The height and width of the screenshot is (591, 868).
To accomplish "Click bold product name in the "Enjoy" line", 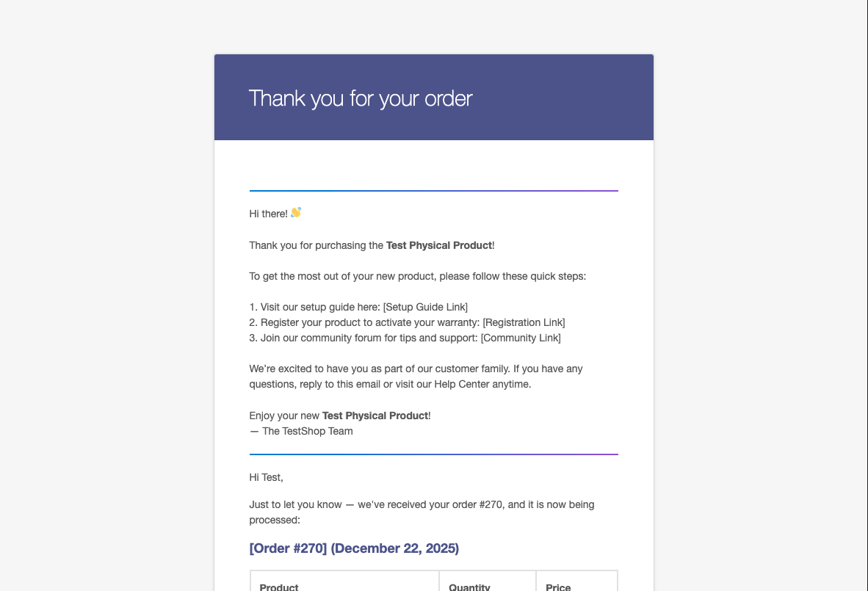I will [x=375, y=416].
